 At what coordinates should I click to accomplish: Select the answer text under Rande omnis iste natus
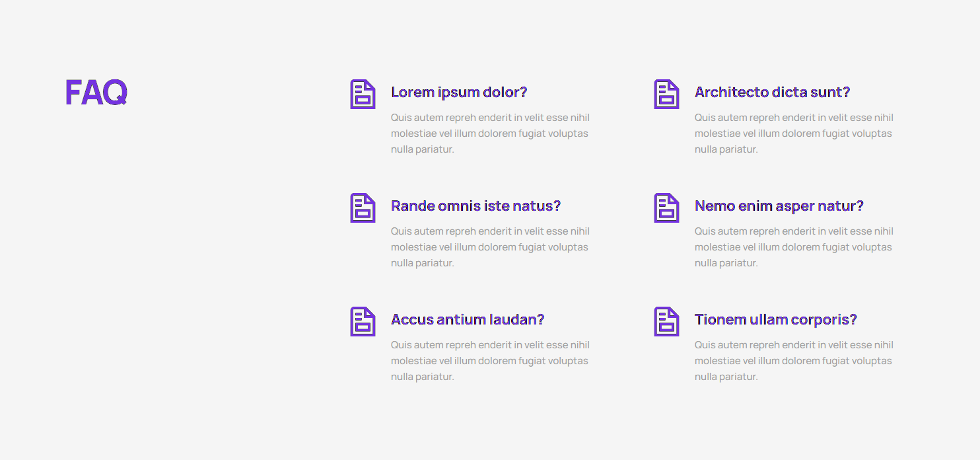pos(489,247)
